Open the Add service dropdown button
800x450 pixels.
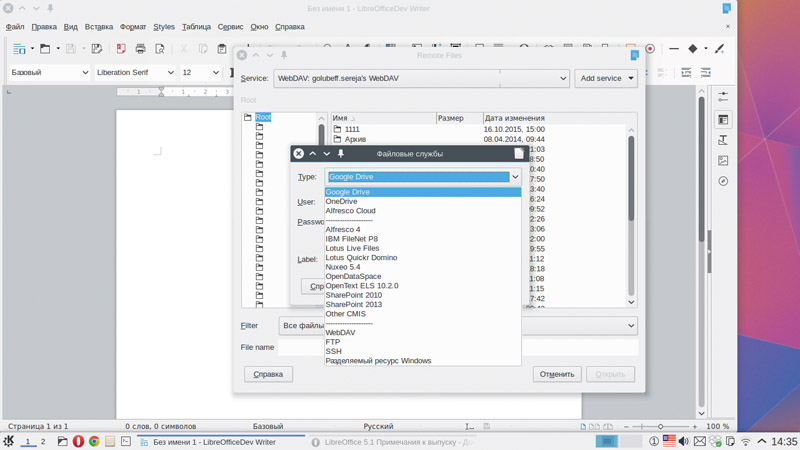[606, 78]
